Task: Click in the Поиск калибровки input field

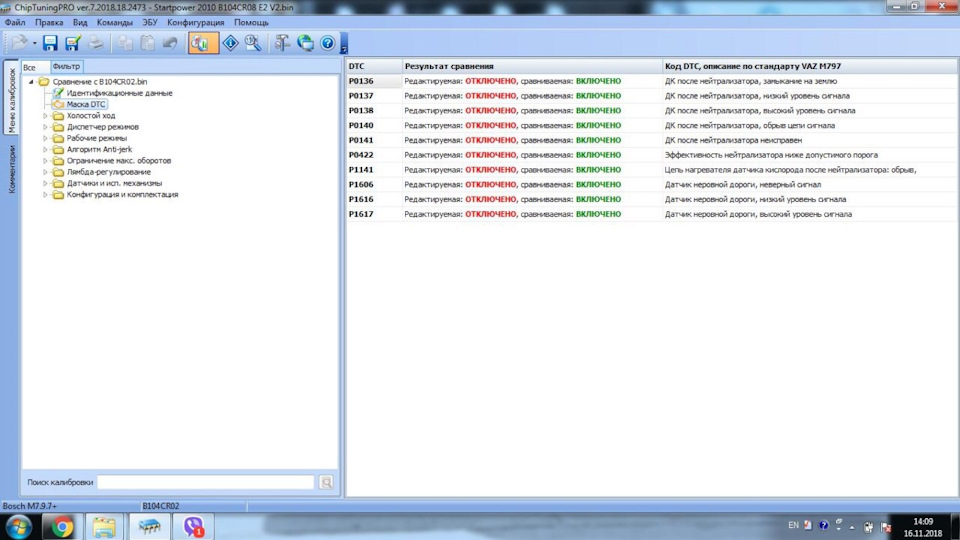Action: pos(206,482)
